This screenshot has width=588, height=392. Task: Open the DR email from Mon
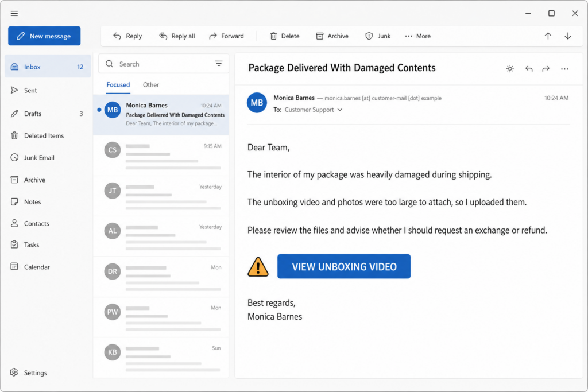[161, 277]
